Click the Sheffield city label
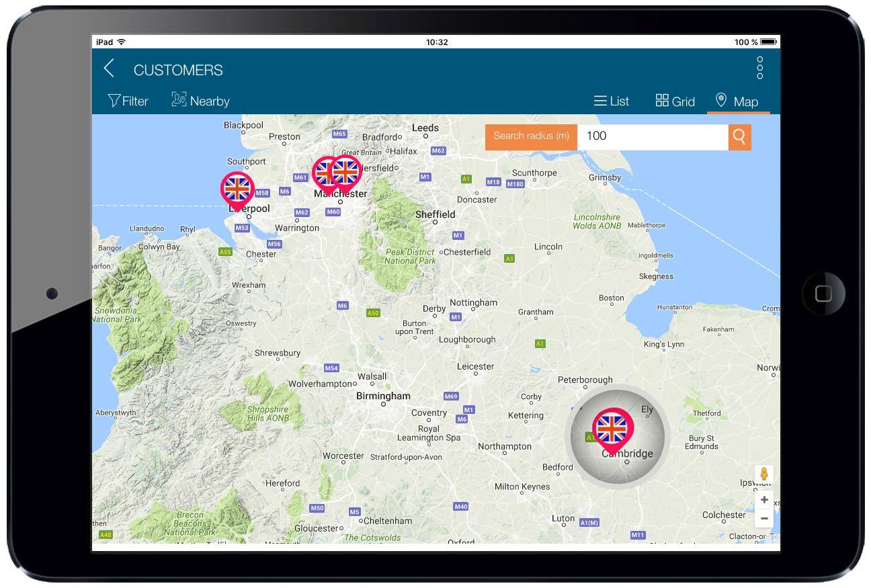Image resolution: width=871 pixels, height=588 pixels. 435,214
